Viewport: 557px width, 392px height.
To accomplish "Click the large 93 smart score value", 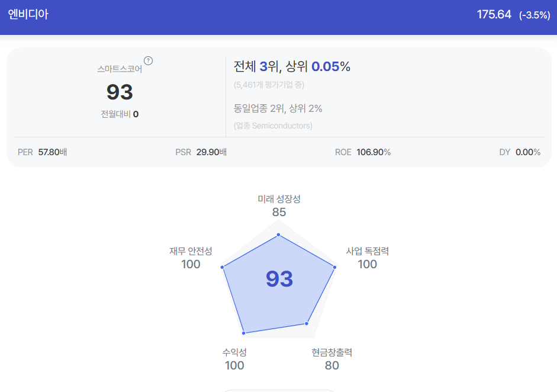I will pyautogui.click(x=120, y=92).
